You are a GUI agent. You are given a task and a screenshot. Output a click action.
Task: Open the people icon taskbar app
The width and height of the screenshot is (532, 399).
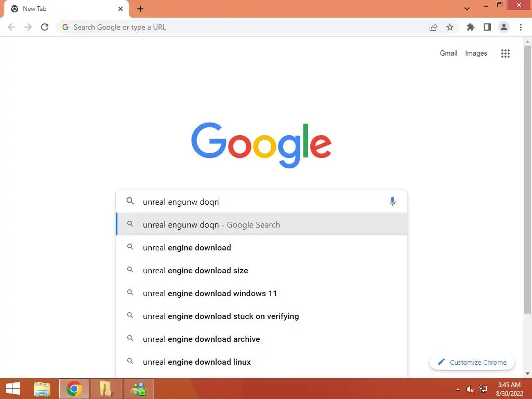click(138, 389)
